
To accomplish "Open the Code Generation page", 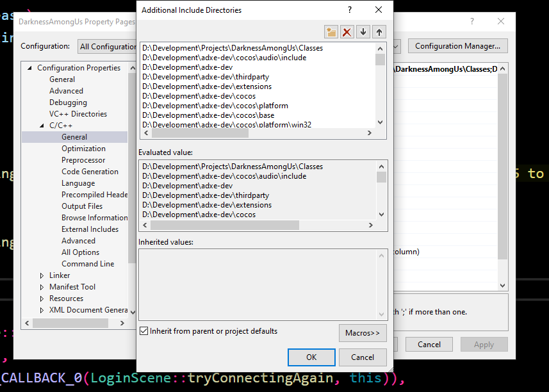I will tap(90, 172).
